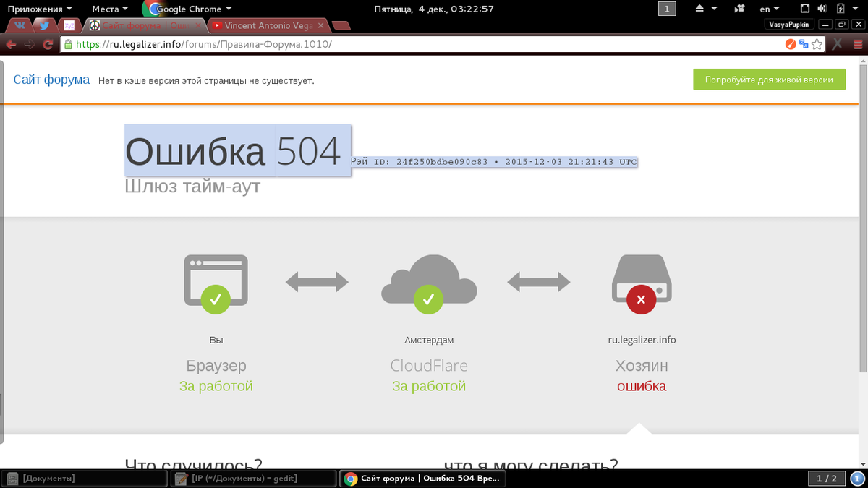
Task: Switch to the XyZ pinned tab
Action: [x=69, y=25]
